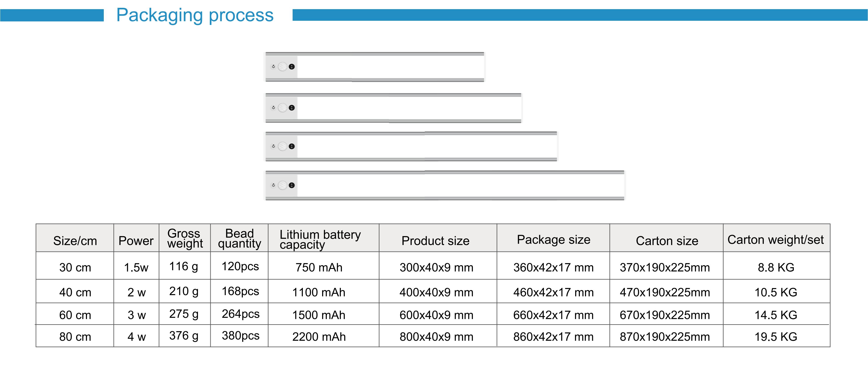Select the "1.5w" power cell
Image resolution: width=868 pixels, height=372 pixels.
pos(136,268)
